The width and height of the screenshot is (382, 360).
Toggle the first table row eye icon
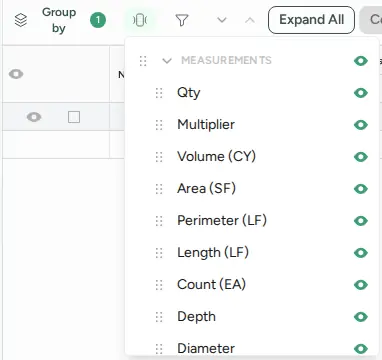[34, 117]
